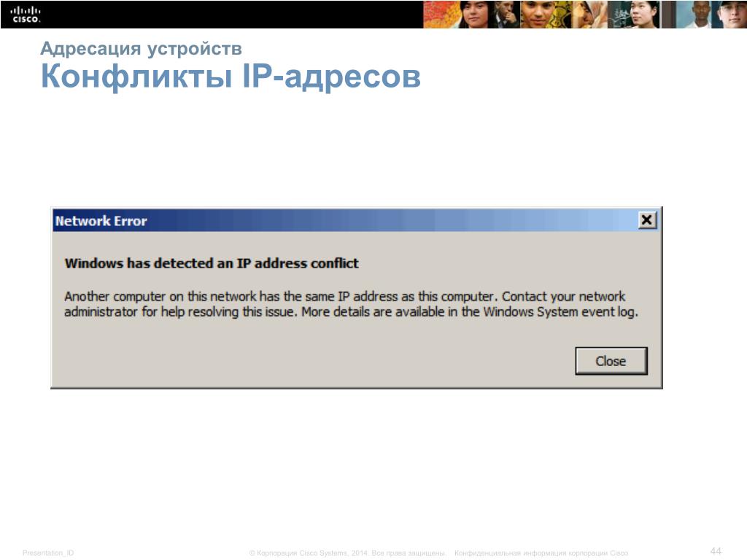
Task: Click the slide title Конфликты IP-адресов
Action: pyautogui.click(x=231, y=76)
